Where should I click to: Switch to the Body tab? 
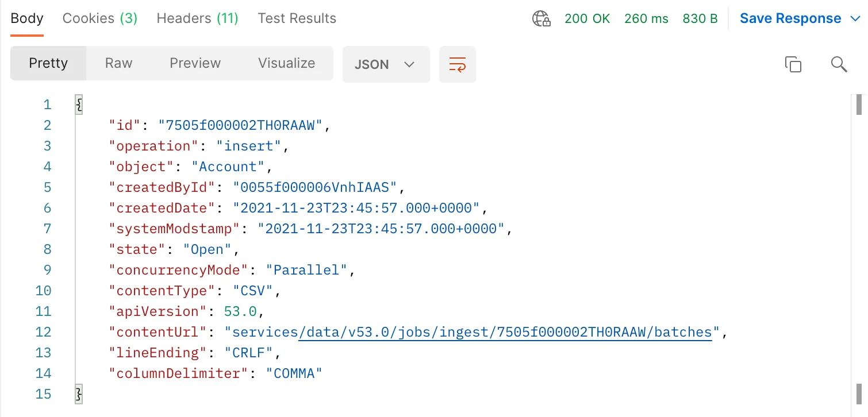[x=27, y=18]
